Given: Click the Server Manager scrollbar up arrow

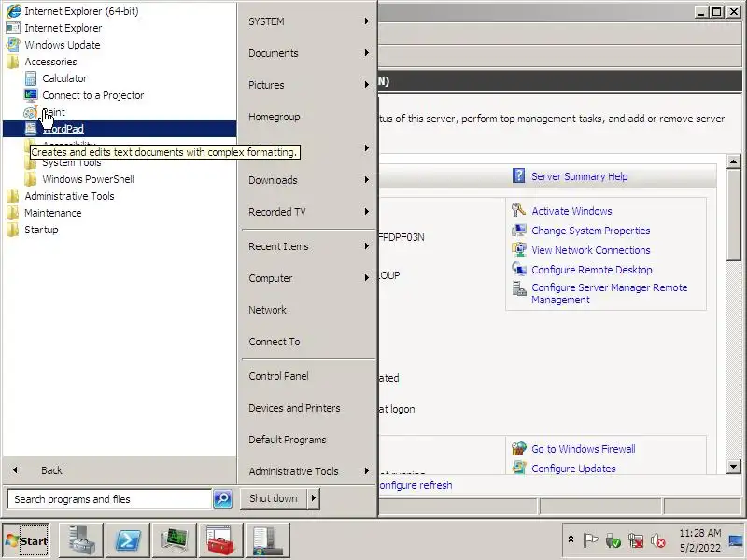Looking at the screenshot, I should (734, 161).
